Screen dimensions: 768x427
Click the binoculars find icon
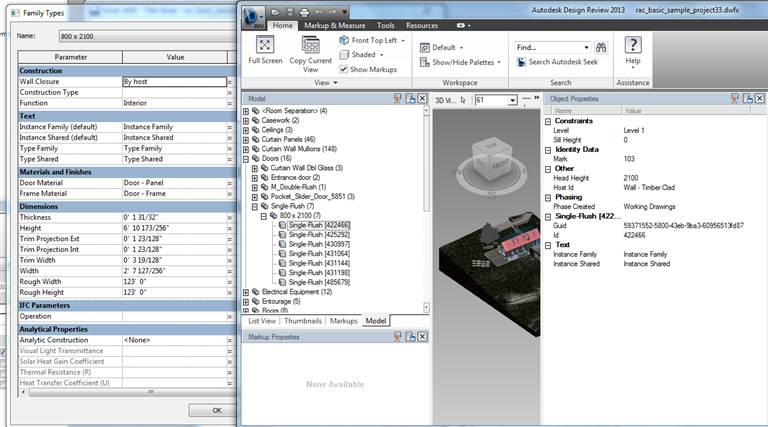click(x=601, y=46)
